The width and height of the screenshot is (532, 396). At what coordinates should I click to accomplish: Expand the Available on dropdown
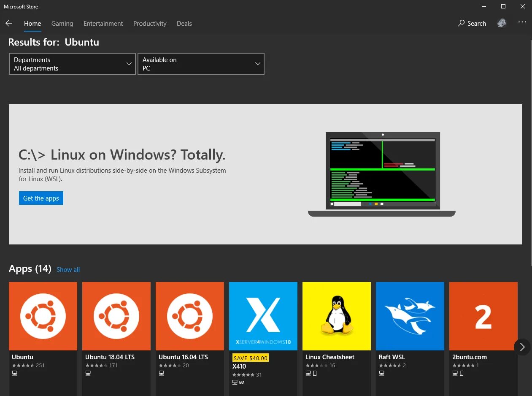coord(201,64)
